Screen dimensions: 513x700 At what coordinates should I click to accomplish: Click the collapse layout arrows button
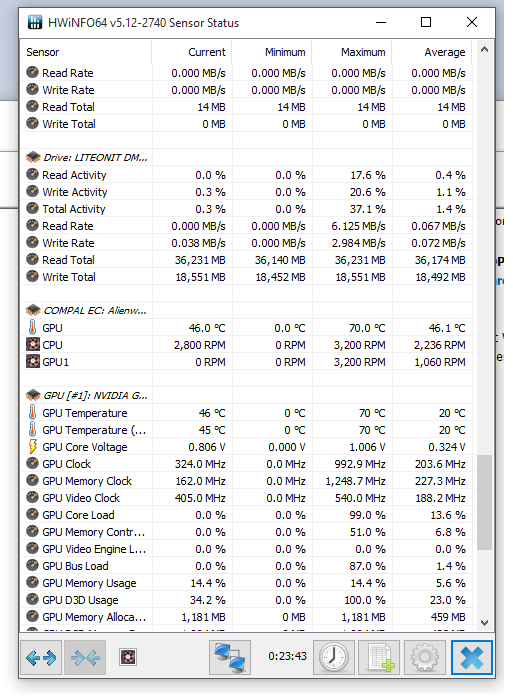[x=85, y=657]
